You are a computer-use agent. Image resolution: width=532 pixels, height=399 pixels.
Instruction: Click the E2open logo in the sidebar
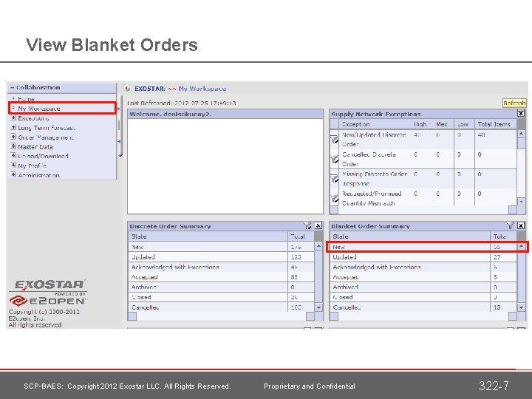(x=48, y=301)
